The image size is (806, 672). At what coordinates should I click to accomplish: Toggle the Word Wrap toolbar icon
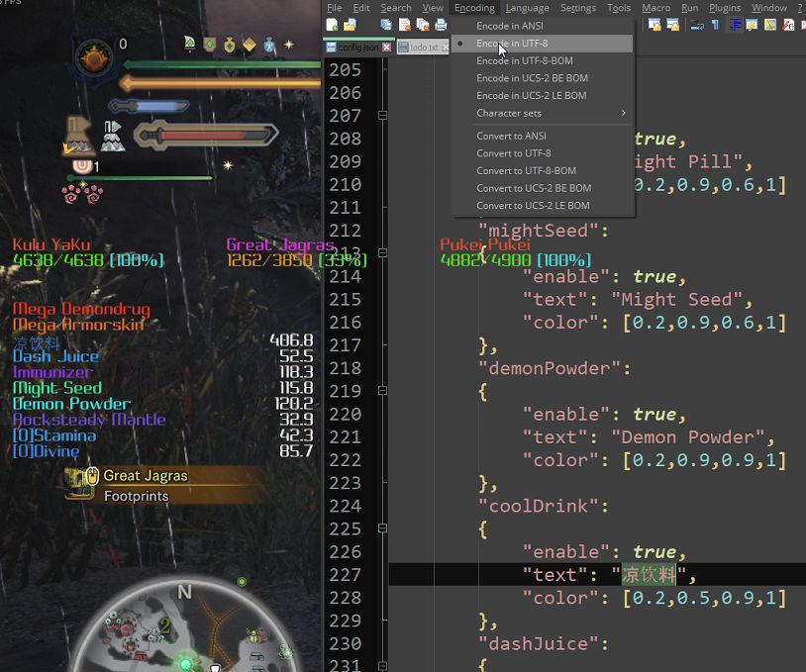tap(697, 25)
